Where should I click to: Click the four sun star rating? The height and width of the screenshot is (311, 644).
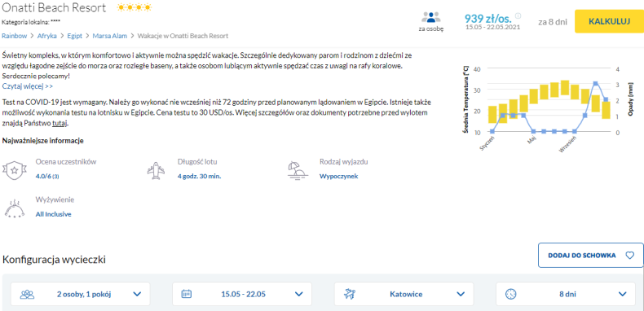(x=135, y=7)
